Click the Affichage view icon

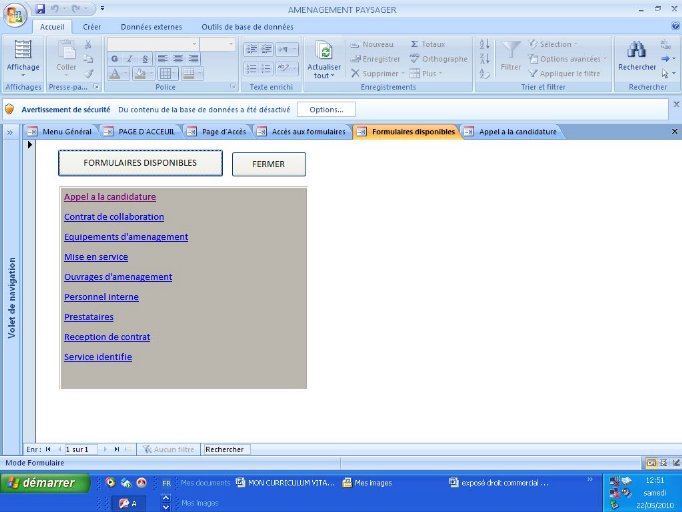(23, 53)
